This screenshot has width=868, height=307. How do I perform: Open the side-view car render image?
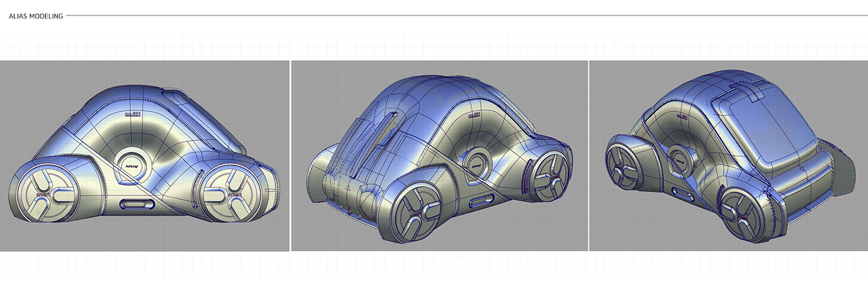[x=144, y=156]
